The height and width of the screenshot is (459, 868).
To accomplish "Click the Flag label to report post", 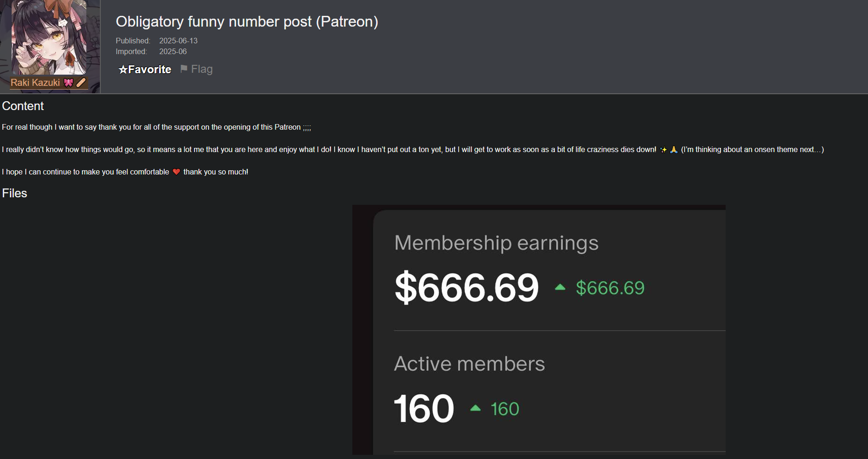I will (202, 69).
